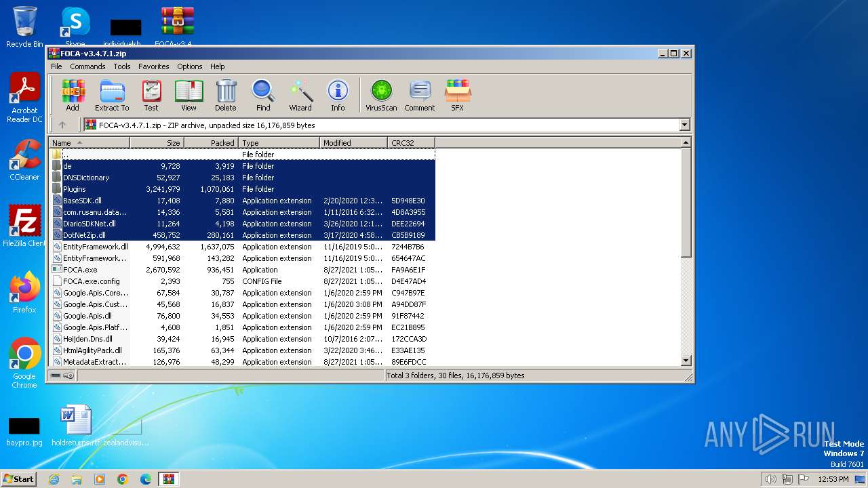Select FOCA.exe file row
Viewport: 868px width, 488px height.
click(242, 270)
